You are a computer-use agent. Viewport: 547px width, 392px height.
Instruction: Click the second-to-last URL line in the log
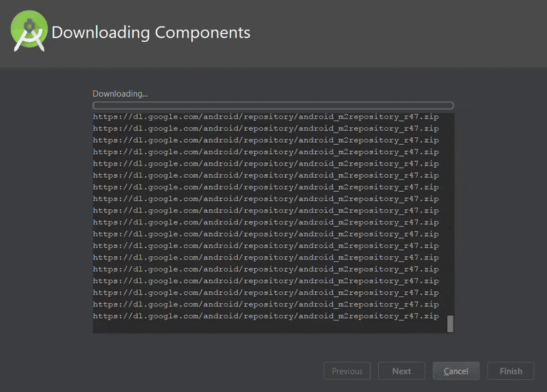265,304
